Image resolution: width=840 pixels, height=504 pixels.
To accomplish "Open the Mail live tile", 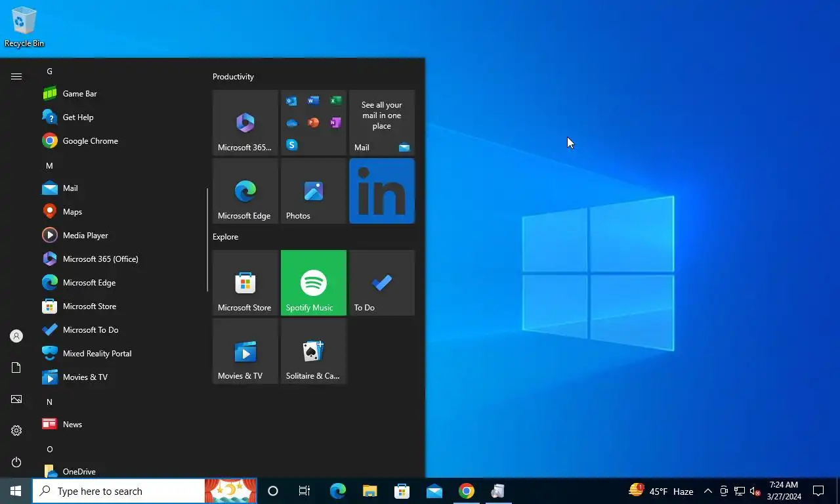I will click(382, 123).
